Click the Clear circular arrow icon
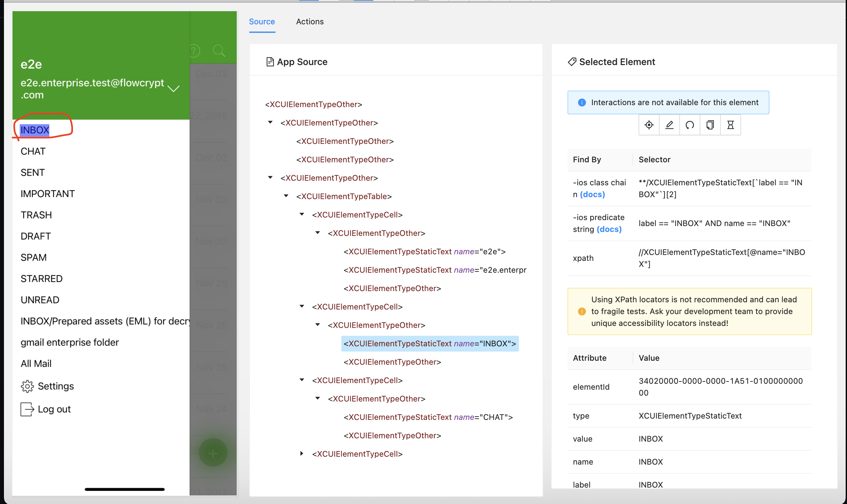Image resolution: width=847 pixels, height=504 pixels. (690, 125)
